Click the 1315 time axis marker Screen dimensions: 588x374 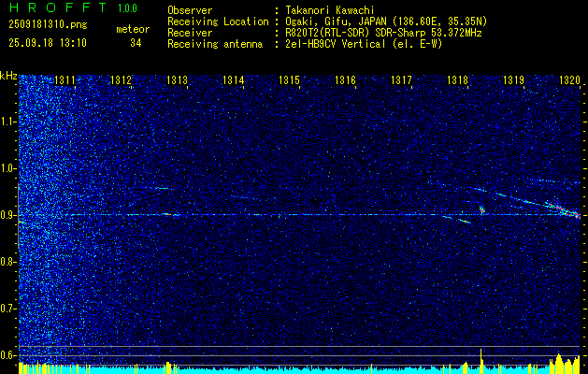coord(289,79)
